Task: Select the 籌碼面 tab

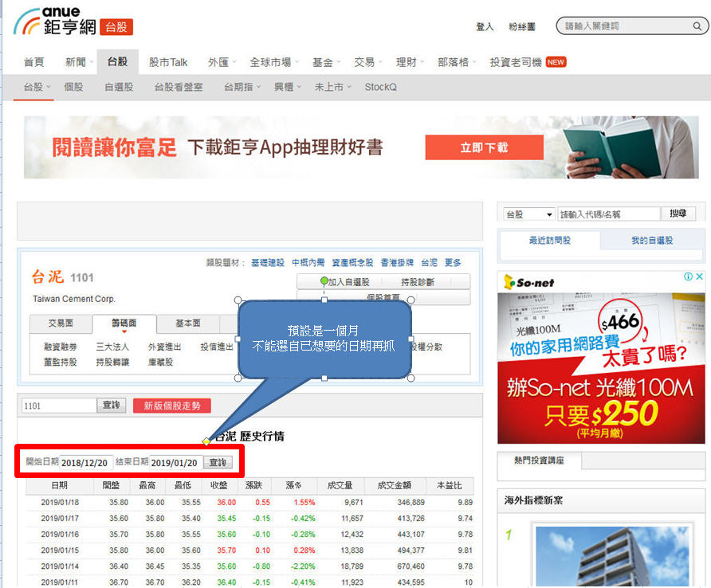Action: tap(124, 323)
